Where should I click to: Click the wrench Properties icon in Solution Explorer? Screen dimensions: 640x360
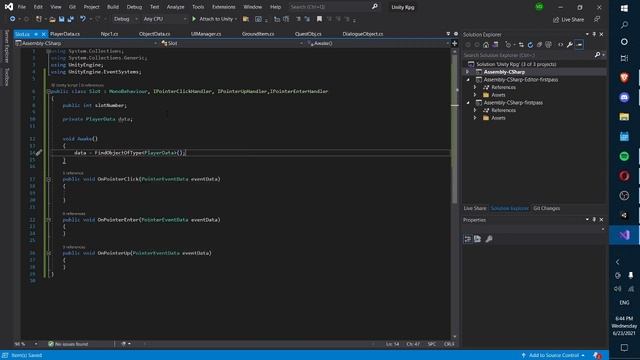pos(569,44)
